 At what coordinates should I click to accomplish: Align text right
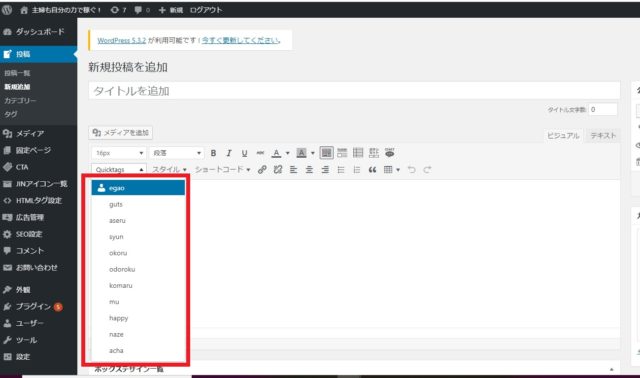click(325, 169)
